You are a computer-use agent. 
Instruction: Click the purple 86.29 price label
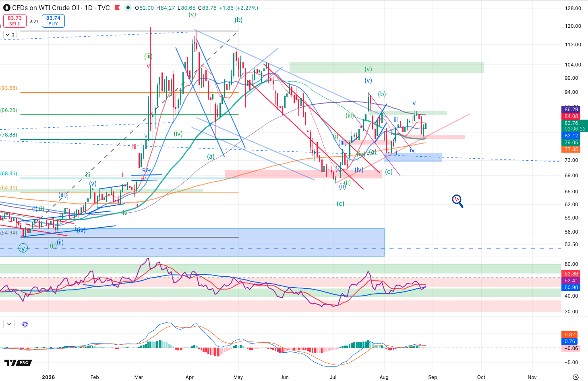tap(571, 110)
